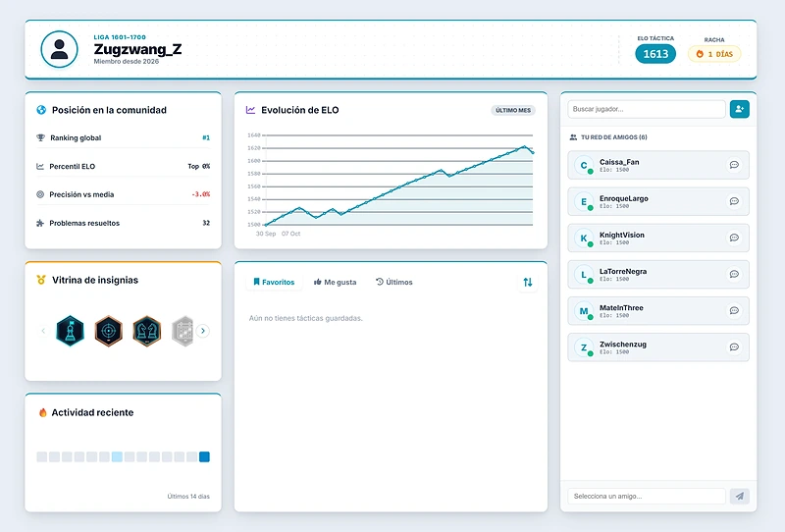Click the Percentil ELO row

coord(124,166)
